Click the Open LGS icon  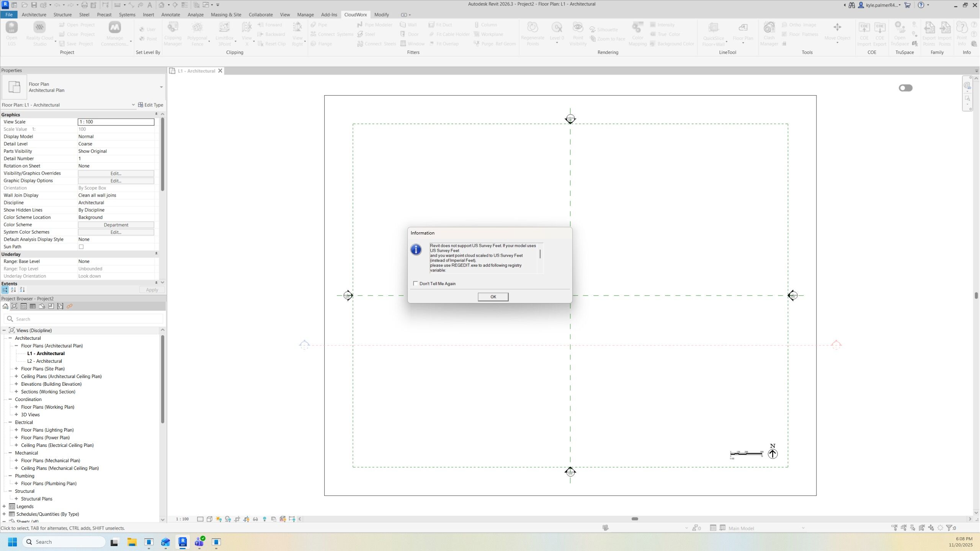coord(11,28)
